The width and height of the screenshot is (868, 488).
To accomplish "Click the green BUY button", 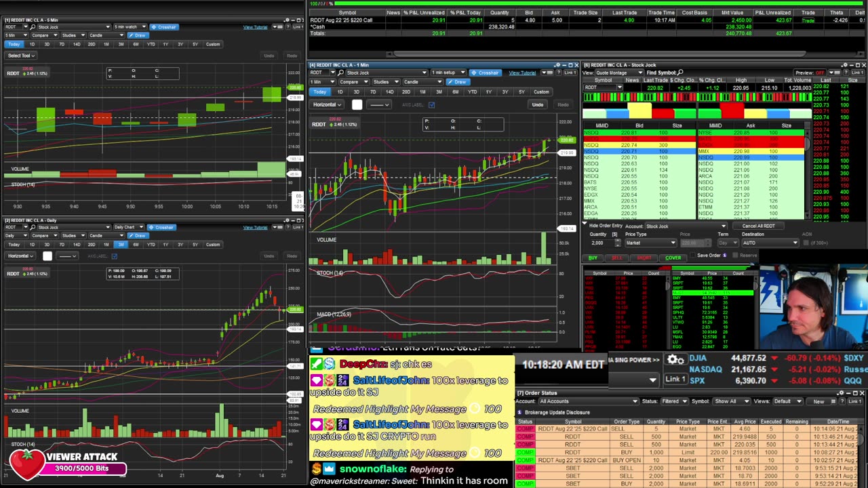I will click(x=593, y=258).
